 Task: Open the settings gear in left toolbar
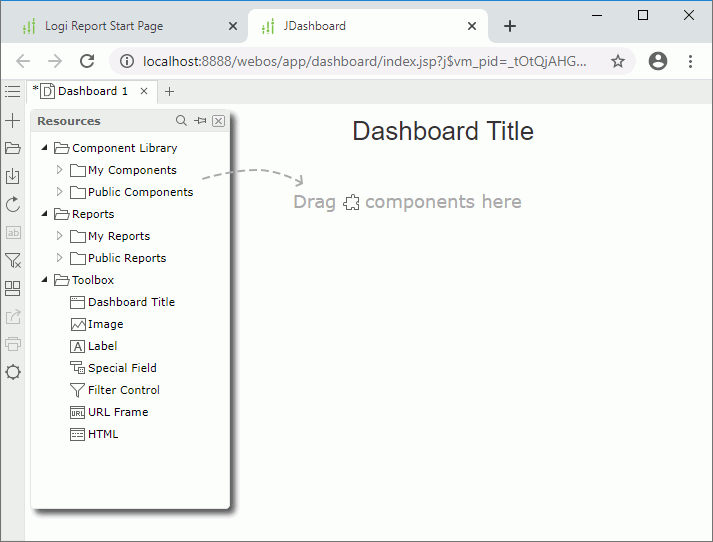(13, 372)
